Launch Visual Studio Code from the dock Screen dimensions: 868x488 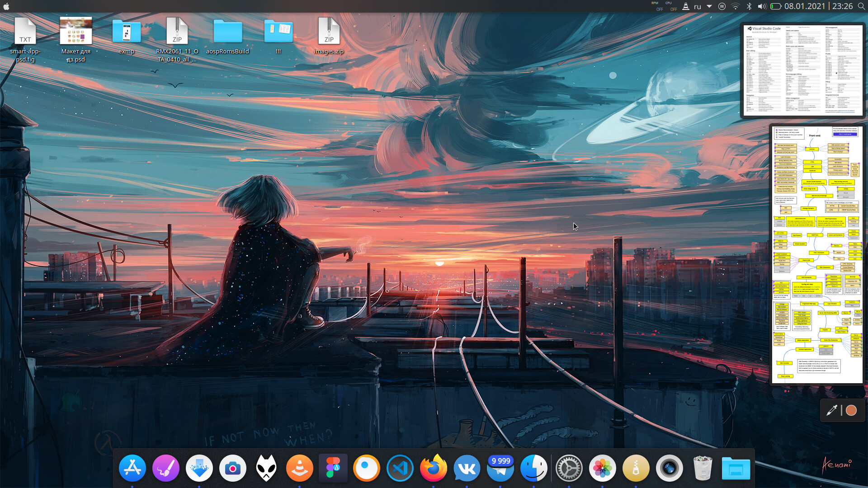click(400, 468)
